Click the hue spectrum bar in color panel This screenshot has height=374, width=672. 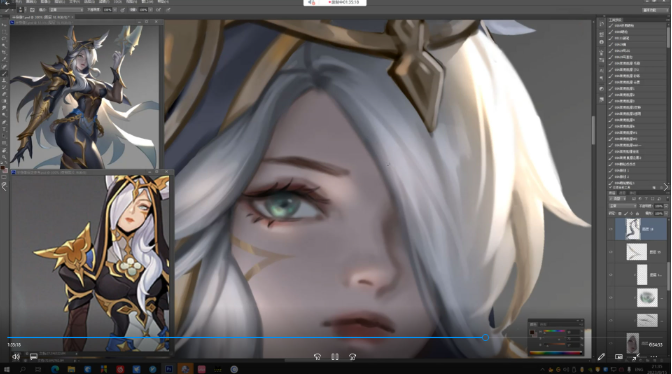point(556,353)
